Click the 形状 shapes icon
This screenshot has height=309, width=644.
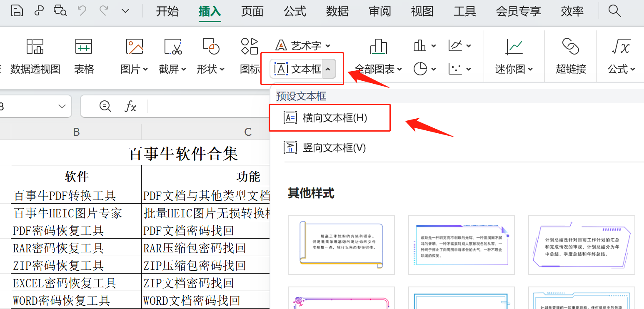point(211,46)
